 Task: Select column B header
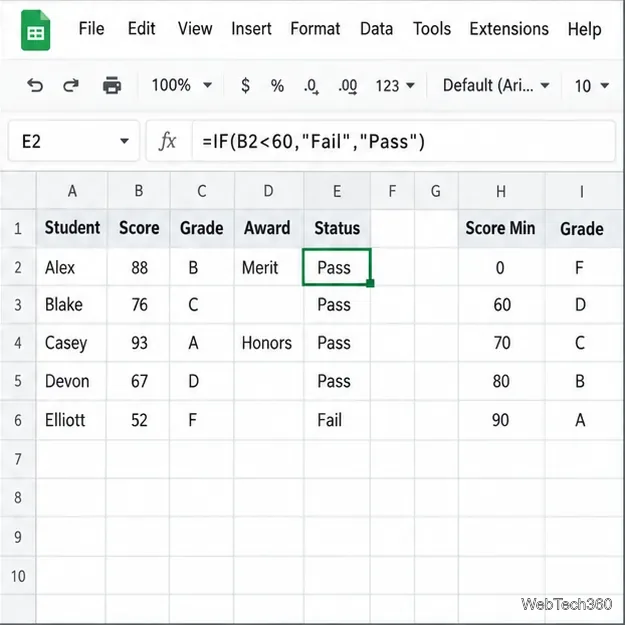point(139,191)
